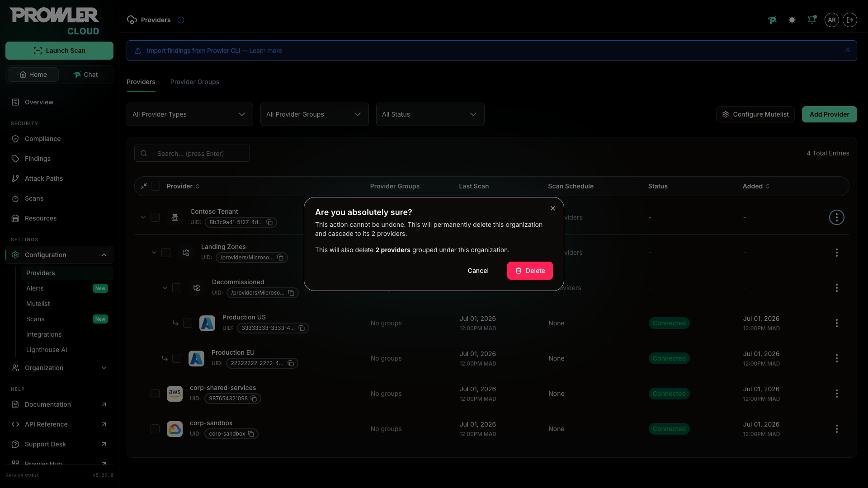Dismiss the import findings banner

coord(848,50)
